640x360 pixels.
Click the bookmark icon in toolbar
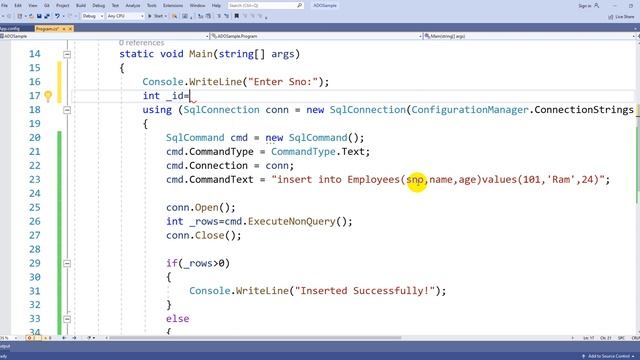236,16
